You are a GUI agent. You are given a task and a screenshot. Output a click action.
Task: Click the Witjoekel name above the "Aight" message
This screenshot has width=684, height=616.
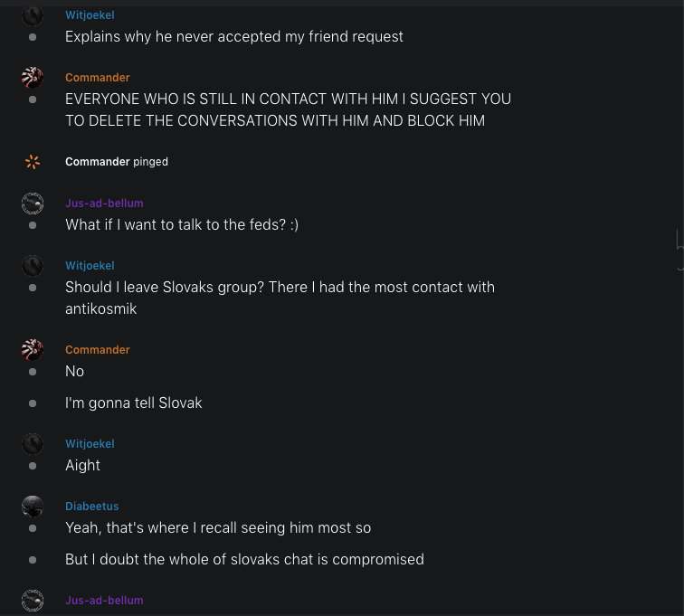[90, 444]
